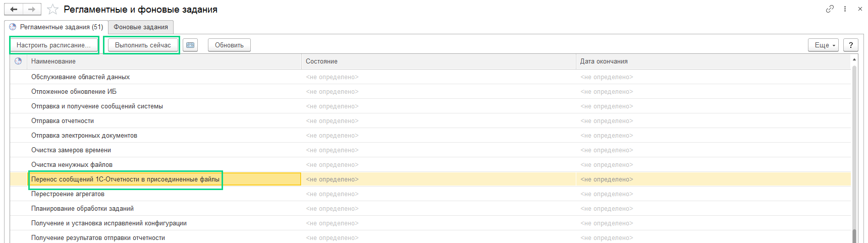Click the vertical scrollbar of the list
This screenshot has height=243, width=868.
[854, 149]
